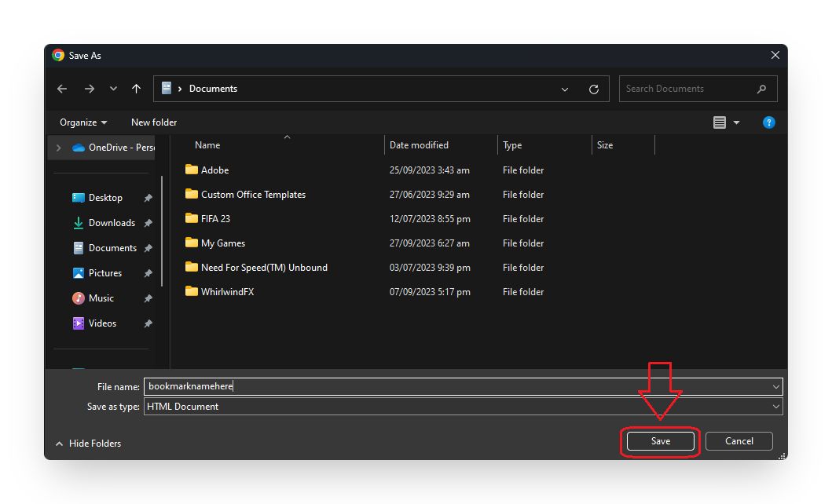Open the Recent locations dropdown arrow
Screen dimensions: 832x504
tap(113, 89)
